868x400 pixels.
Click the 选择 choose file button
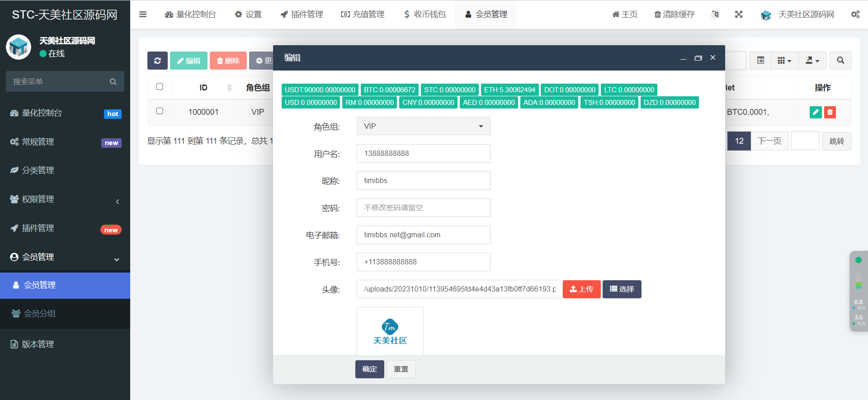[x=622, y=289]
